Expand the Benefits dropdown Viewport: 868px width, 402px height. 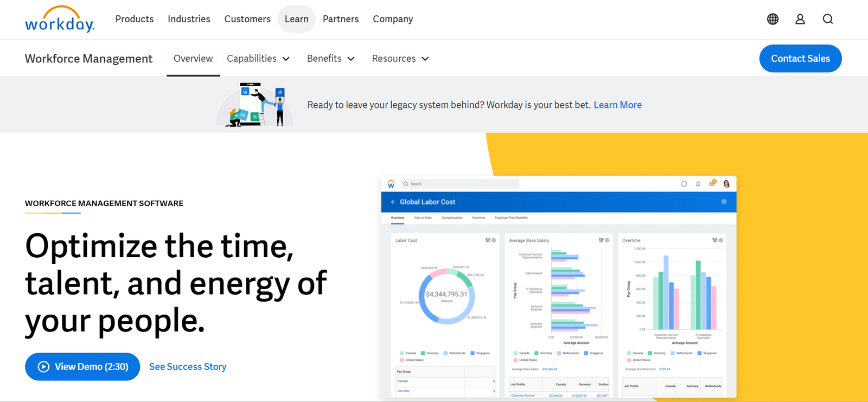pyautogui.click(x=331, y=59)
